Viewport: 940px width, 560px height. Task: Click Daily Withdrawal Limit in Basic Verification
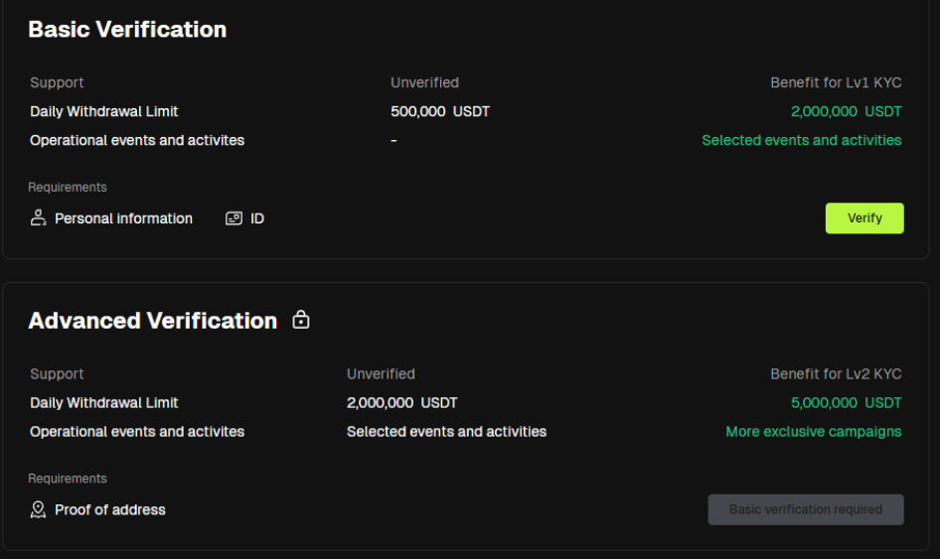pyautogui.click(x=104, y=111)
